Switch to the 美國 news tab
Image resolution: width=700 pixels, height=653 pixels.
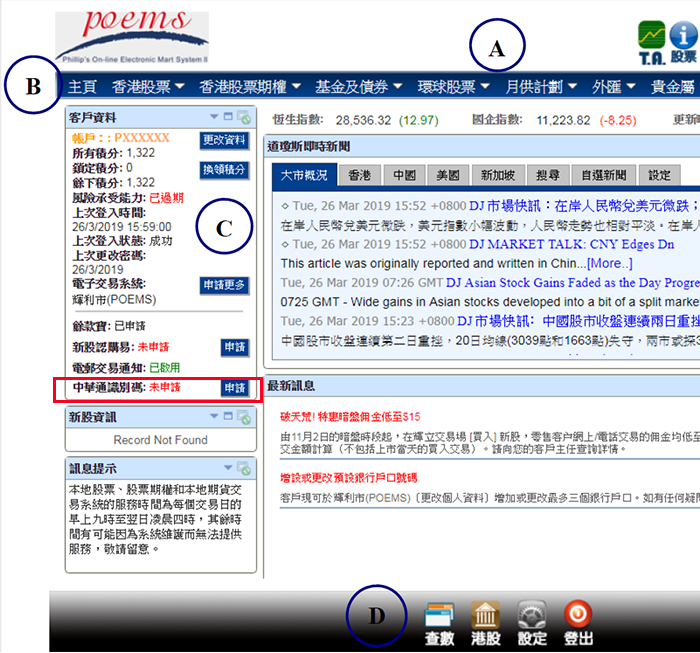coord(448,175)
